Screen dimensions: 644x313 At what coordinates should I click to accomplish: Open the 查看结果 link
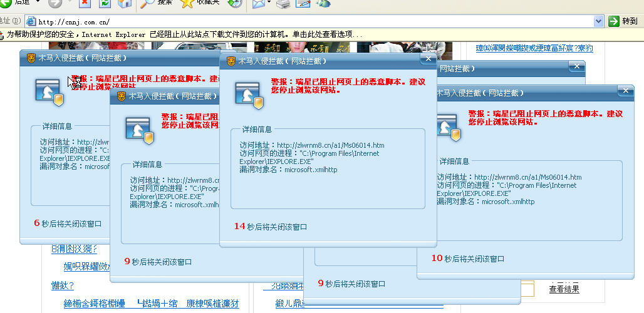[564, 289]
